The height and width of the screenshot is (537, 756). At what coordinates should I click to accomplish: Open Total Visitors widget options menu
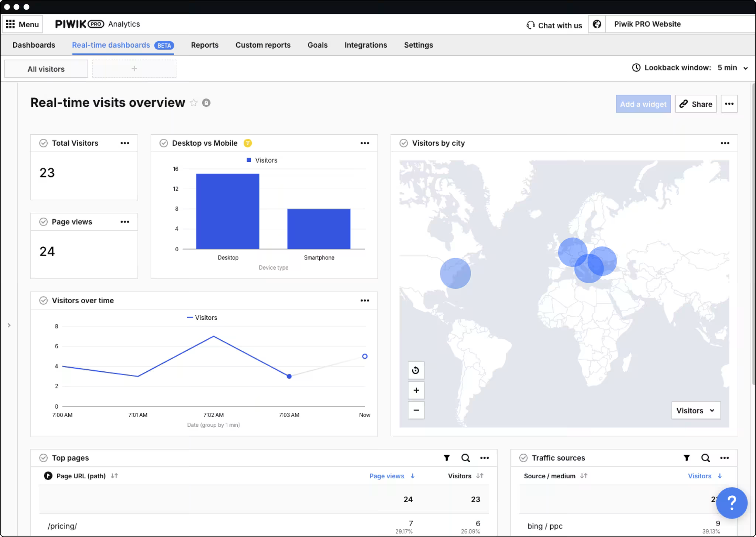point(125,143)
